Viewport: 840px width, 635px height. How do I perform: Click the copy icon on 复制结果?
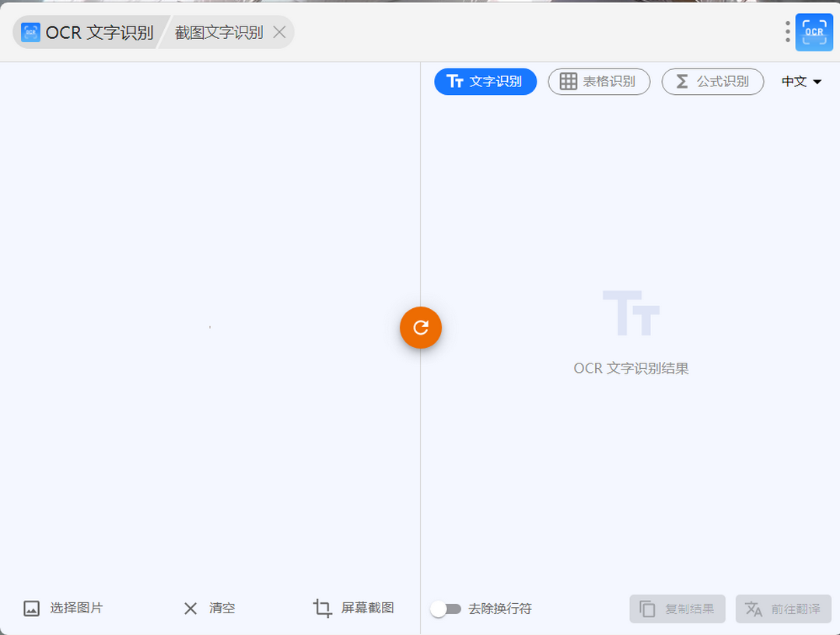pos(647,609)
